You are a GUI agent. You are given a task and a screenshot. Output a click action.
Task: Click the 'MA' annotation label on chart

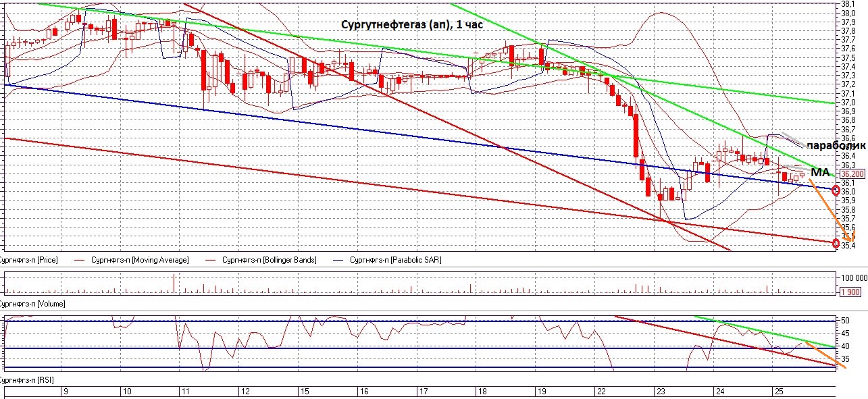pos(820,173)
